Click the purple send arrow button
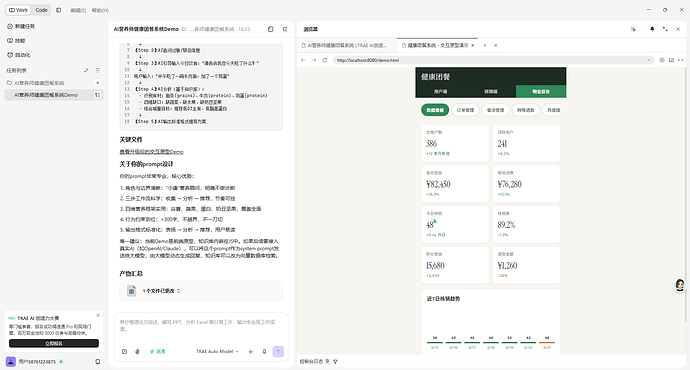This screenshot has height=370, width=690. (278, 352)
